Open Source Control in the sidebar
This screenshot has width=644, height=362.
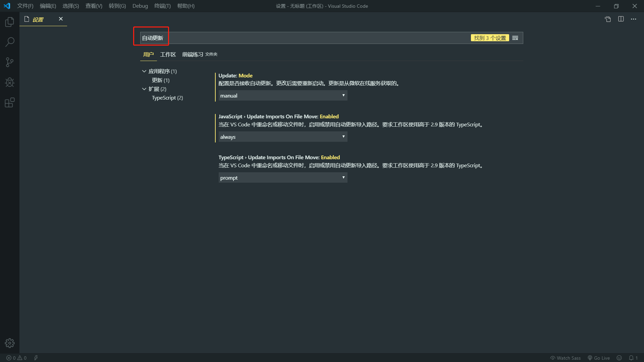coord(10,62)
